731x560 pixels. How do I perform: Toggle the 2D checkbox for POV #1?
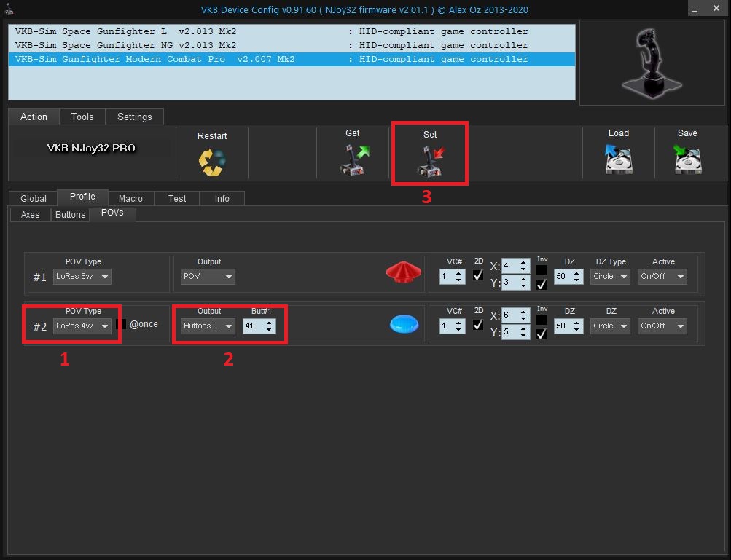coord(478,275)
